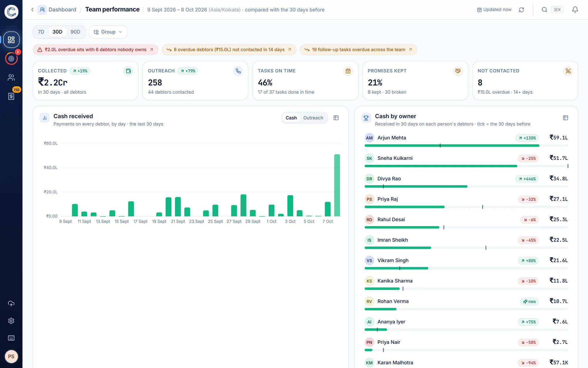The width and height of the screenshot is (588, 368).
Task: Click Priya Nair's ₹2.7L amount
Action: click(x=560, y=342)
